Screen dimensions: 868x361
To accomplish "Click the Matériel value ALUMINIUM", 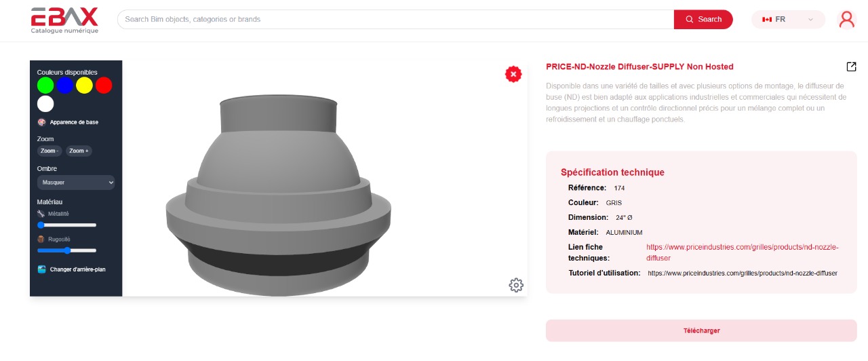I will point(624,233).
